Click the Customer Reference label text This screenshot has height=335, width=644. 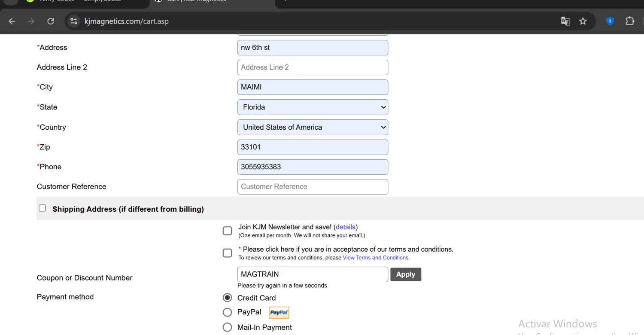click(72, 186)
